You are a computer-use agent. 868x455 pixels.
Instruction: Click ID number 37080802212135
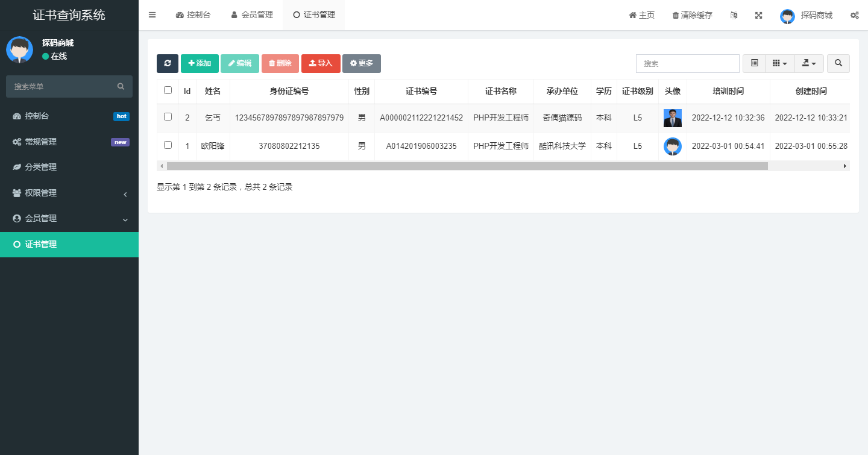[289, 146]
